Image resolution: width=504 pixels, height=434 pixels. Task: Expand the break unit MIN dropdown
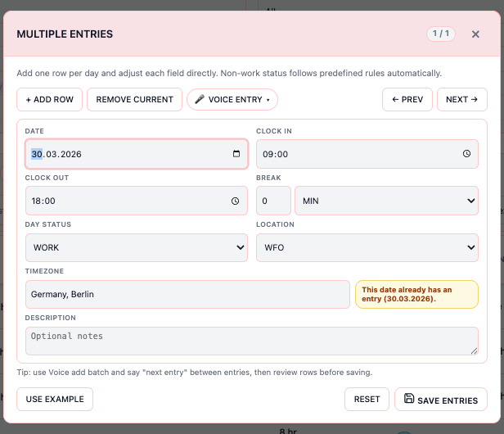pyautogui.click(x=385, y=201)
